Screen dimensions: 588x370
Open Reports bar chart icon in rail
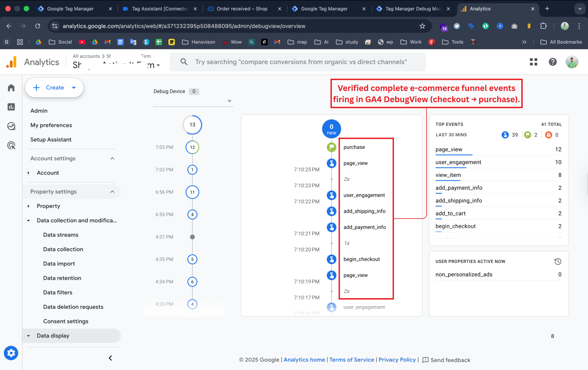(11, 107)
